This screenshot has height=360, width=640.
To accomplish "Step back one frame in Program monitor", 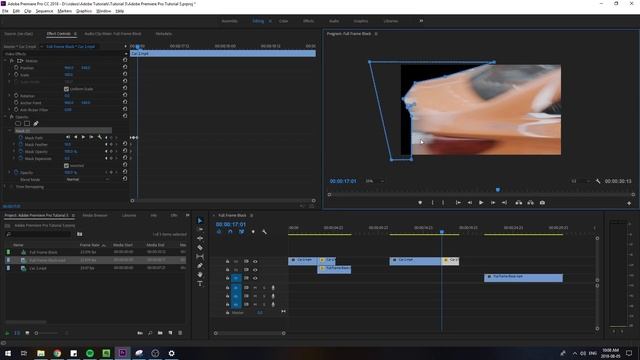I will click(470, 202).
